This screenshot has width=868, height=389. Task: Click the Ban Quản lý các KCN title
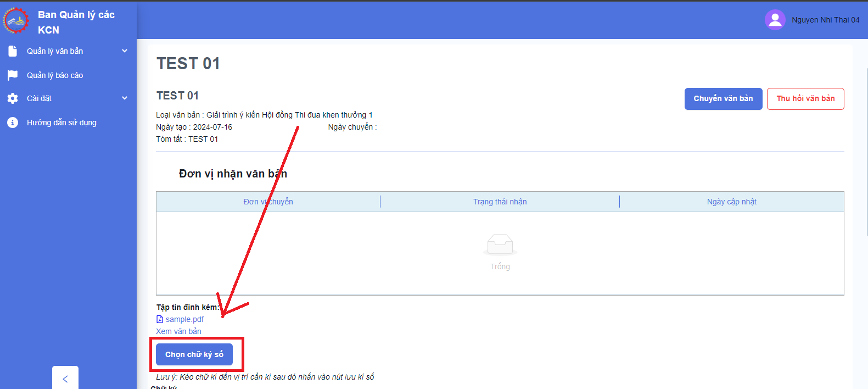(x=76, y=23)
